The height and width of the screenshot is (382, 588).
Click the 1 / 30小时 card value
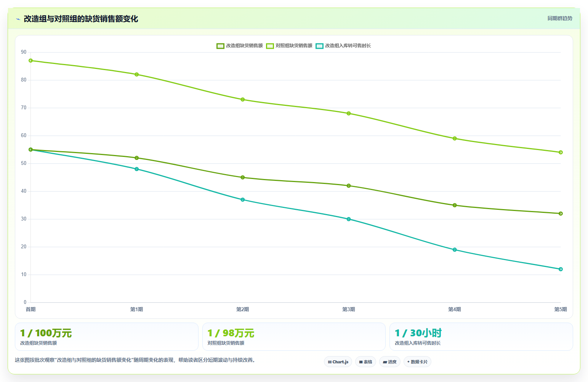click(418, 333)
